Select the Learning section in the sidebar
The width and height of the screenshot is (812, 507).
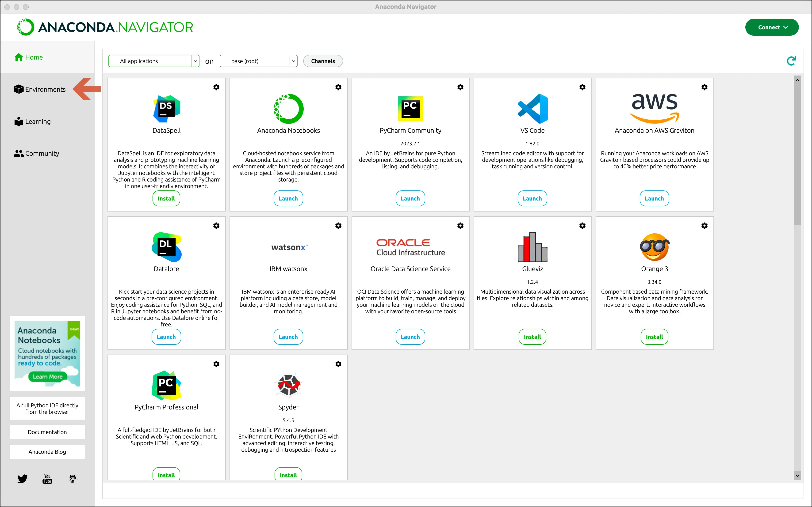coord(38,121)
